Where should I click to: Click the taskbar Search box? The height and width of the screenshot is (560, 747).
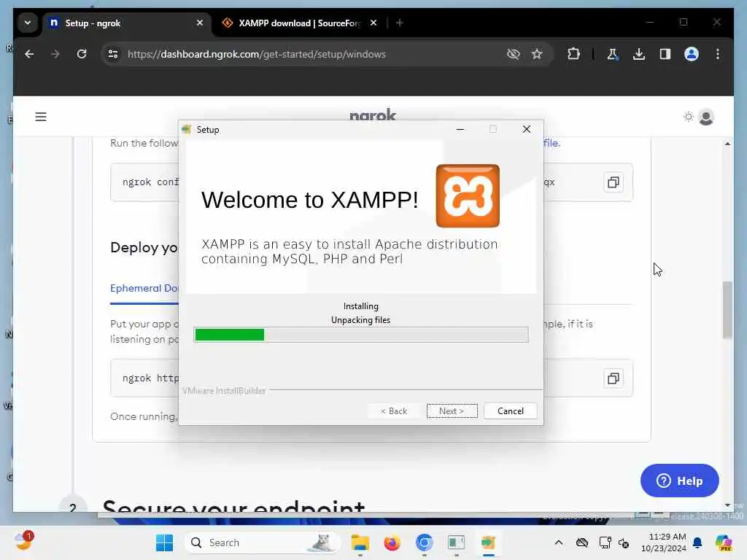pos(262,542)
